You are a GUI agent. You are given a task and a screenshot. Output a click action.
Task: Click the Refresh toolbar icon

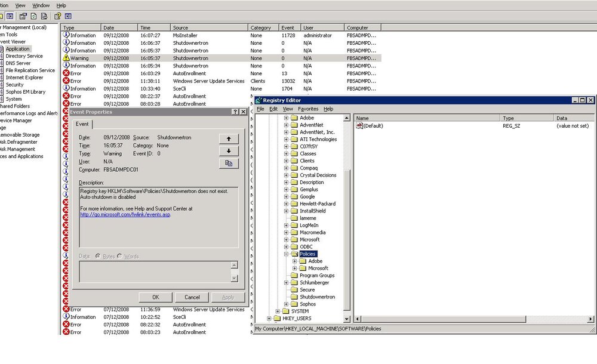tap(34, 16)
